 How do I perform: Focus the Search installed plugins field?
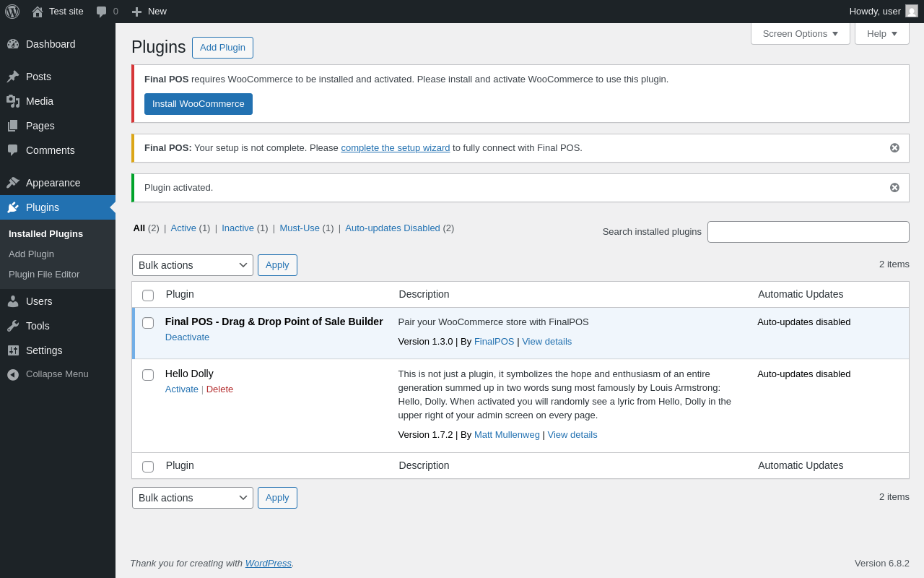(x=808, y=232)
